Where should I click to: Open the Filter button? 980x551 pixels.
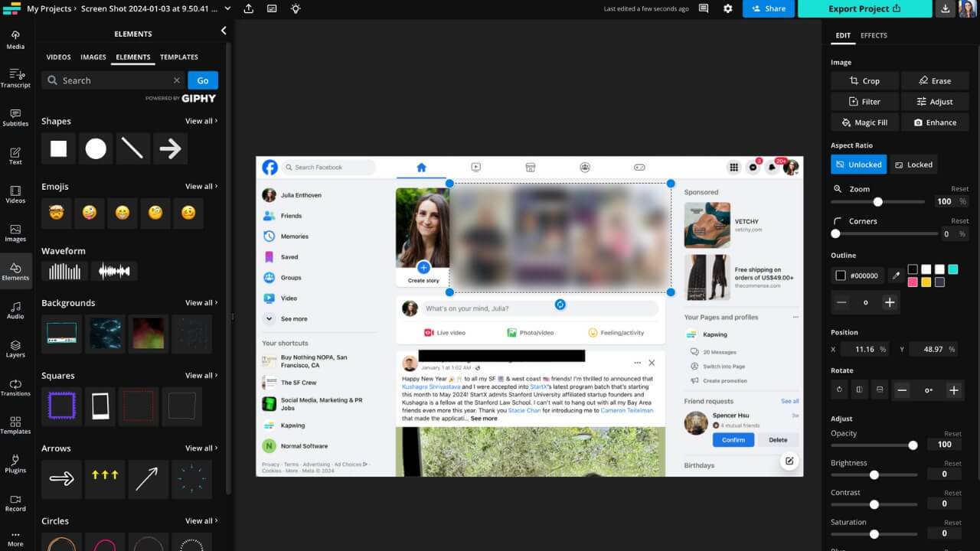[864, 101]
